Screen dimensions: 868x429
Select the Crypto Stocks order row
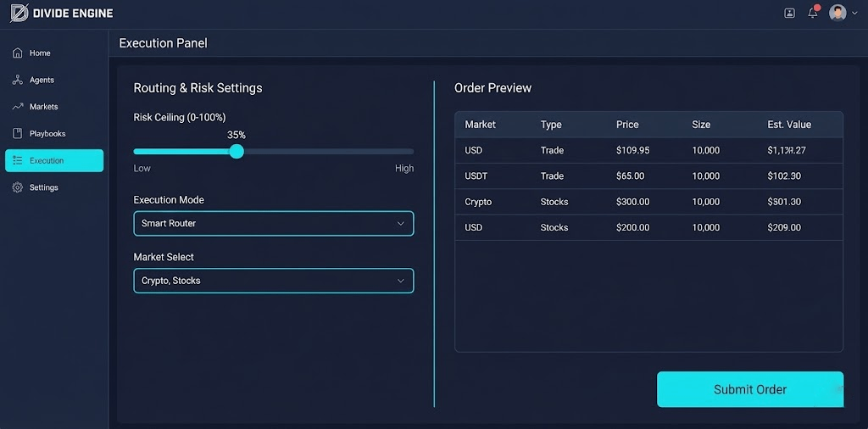coord(648,202)
